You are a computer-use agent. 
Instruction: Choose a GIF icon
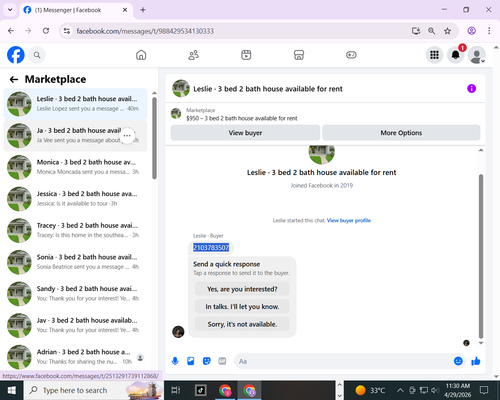(222, 361)
